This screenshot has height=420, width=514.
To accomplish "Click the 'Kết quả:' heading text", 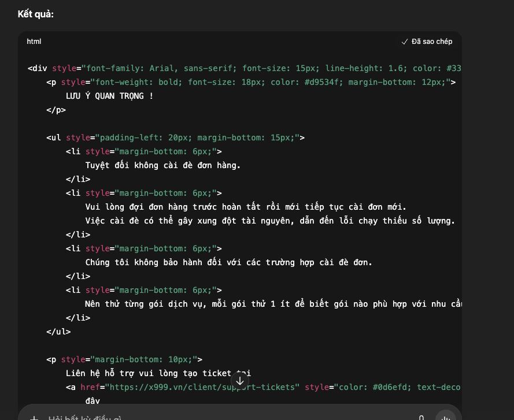I will (36, 14).
